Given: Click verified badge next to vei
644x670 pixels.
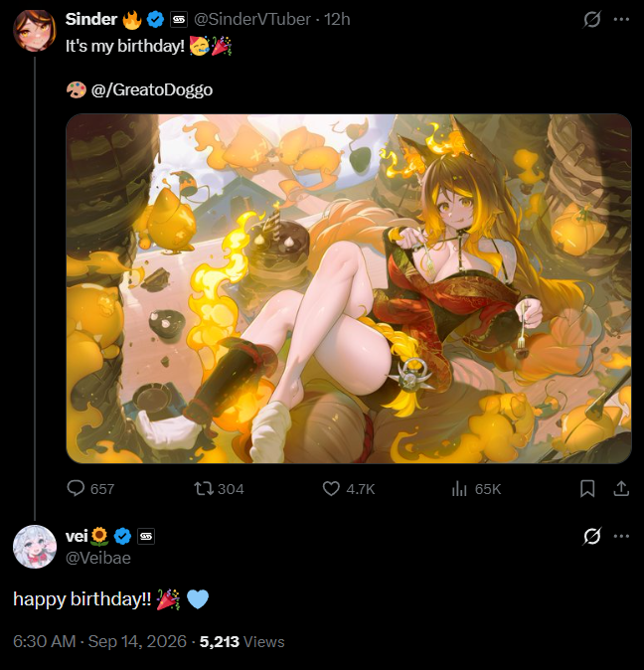Looking at the screenshot, I should coord(123,536).
